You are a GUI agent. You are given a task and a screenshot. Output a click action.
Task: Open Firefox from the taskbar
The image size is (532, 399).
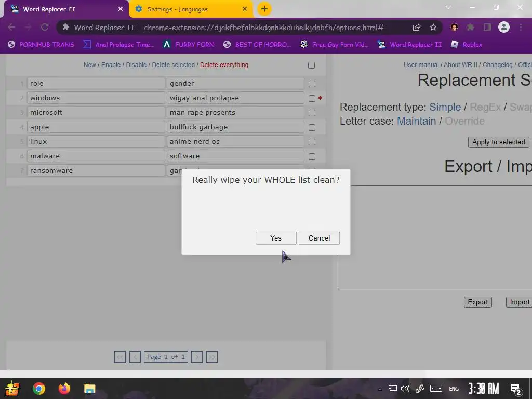pyautogui.click(x=64, y=389)
